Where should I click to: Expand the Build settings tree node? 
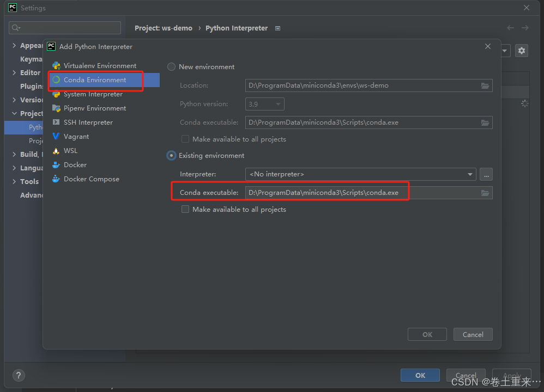[14, 154]
